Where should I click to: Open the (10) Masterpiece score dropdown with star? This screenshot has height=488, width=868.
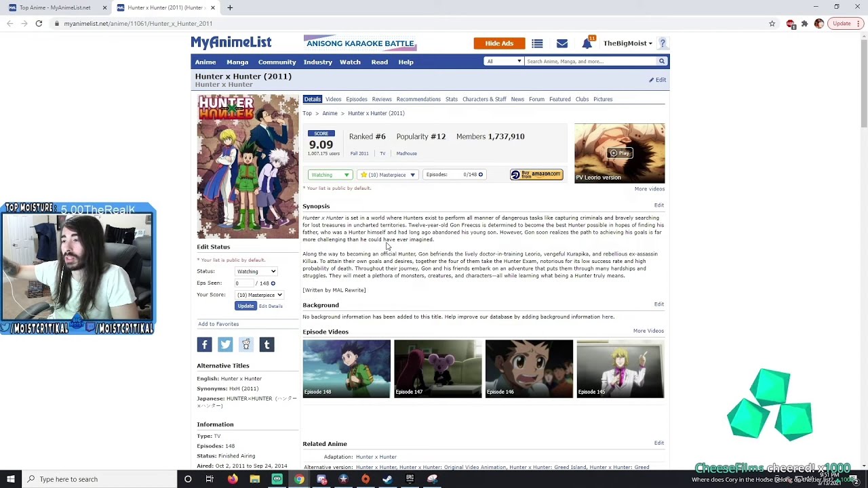[387, 175]
